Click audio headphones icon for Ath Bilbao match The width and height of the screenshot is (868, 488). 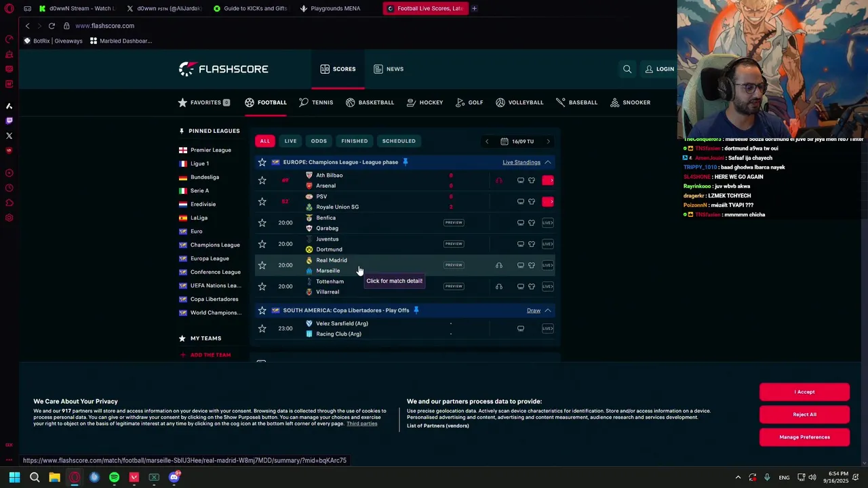(x=499, y=180)
